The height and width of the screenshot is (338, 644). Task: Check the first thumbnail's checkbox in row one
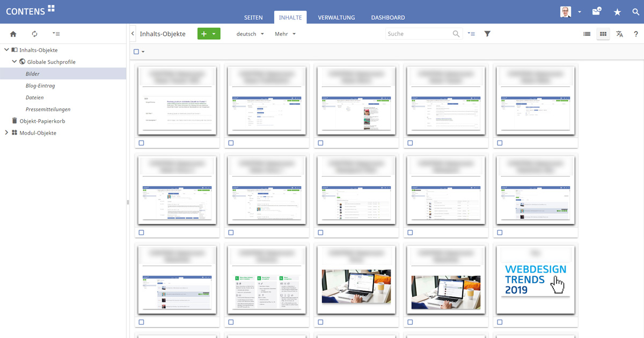[x=142, y=143]
